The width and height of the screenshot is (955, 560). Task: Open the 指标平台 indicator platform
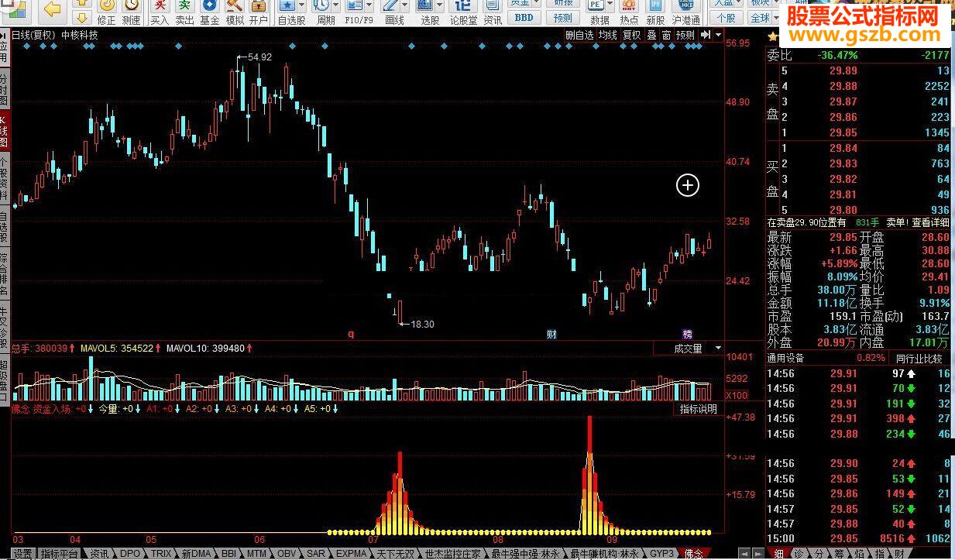[x=60, y=554]
